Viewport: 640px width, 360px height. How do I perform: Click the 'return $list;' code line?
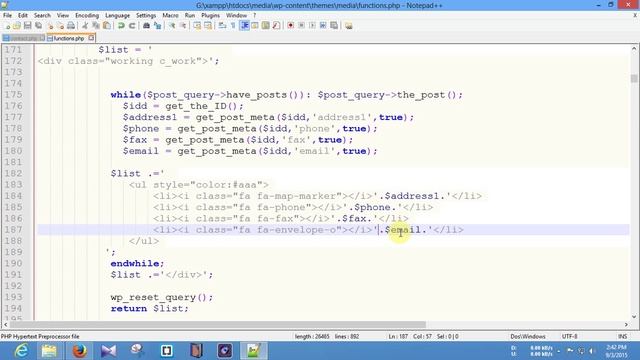click(x=149, y=309)
